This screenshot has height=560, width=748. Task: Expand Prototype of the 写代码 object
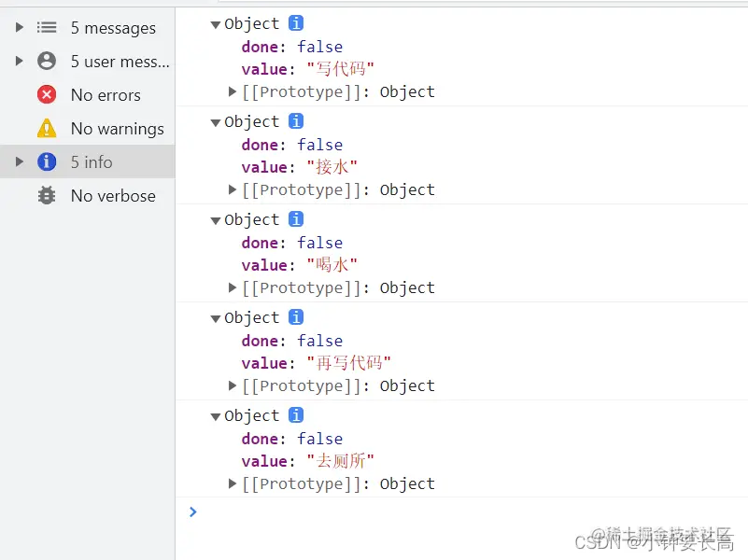point(233,91)
